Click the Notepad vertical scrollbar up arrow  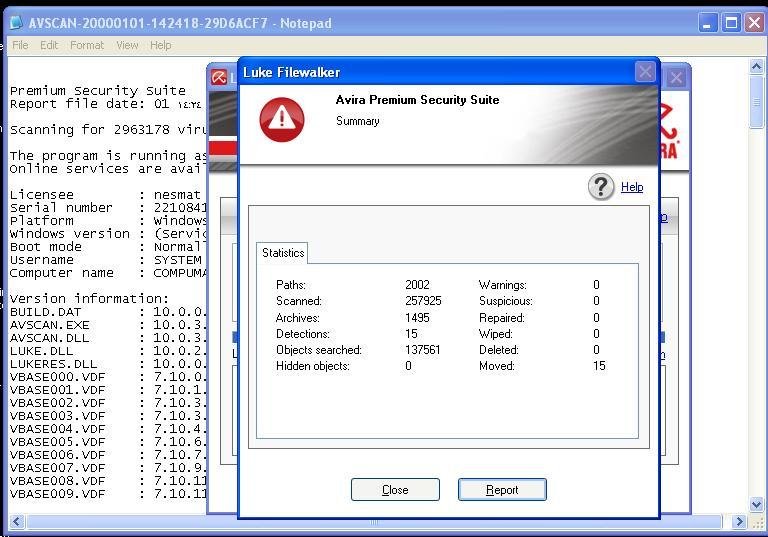pos(757,66)
